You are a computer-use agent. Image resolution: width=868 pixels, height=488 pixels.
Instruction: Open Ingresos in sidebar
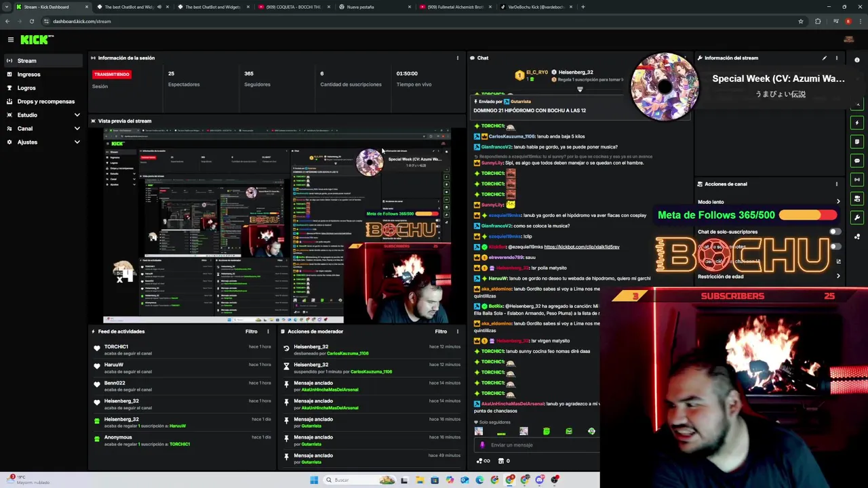coord(43,74)
